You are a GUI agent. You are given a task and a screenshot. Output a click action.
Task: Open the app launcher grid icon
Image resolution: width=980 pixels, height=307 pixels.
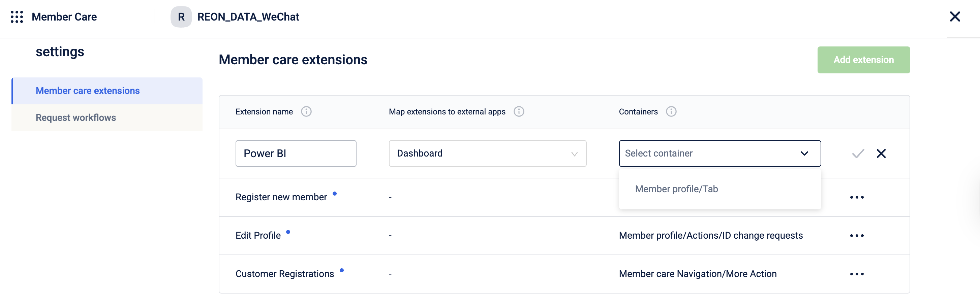pos(17,17)
